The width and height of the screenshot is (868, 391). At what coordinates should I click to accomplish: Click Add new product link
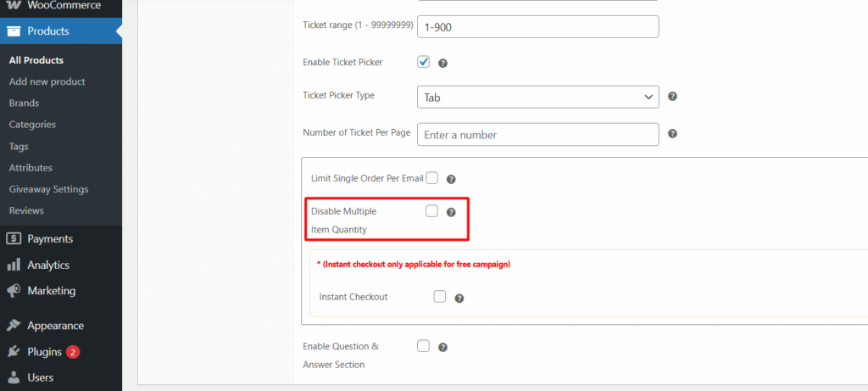tap(47, 81)
